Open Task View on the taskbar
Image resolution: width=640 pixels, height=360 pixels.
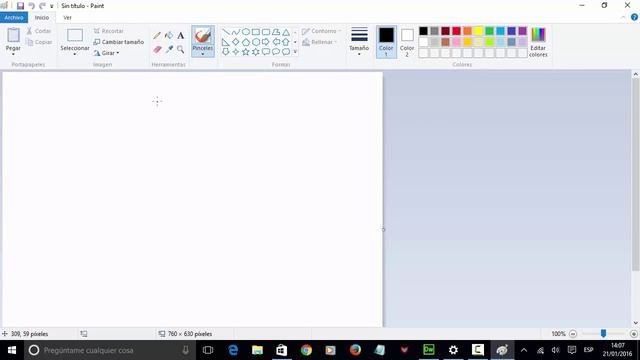click(x=208, y=350)
